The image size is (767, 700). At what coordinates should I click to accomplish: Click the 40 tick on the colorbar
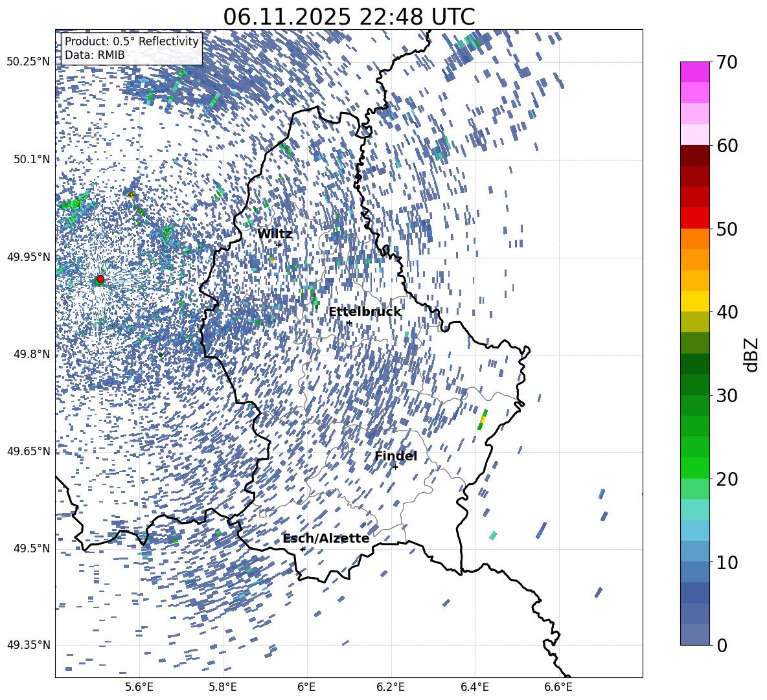point(727,312)
